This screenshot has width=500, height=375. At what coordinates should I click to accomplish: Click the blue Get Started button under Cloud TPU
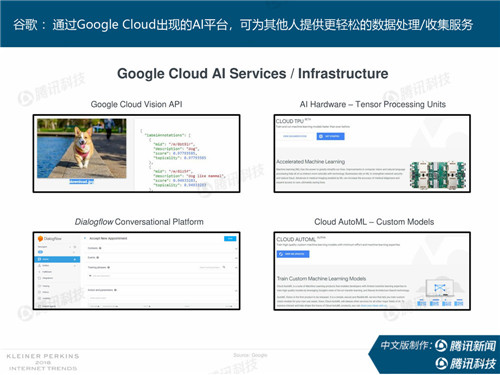(x=330, y=136)
